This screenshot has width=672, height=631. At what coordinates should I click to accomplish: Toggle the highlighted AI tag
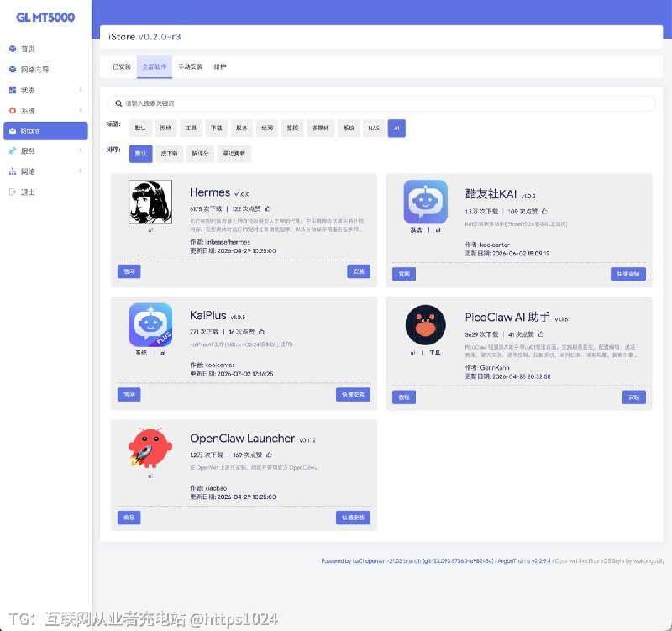396,129
